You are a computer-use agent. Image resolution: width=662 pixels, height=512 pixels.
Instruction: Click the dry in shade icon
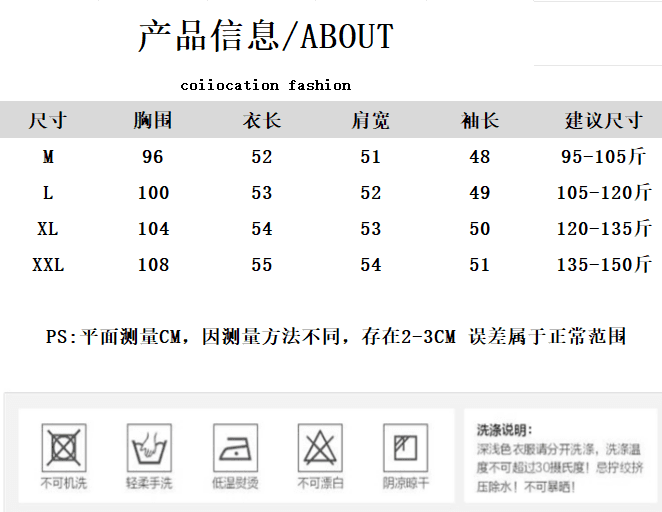(x=405, y=447)
